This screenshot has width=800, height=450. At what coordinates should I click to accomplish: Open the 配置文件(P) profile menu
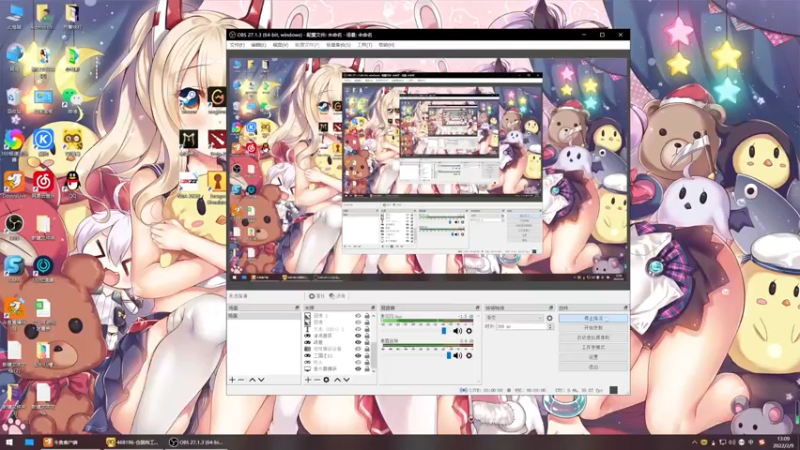pyautogui.click(x=307, y=45)
